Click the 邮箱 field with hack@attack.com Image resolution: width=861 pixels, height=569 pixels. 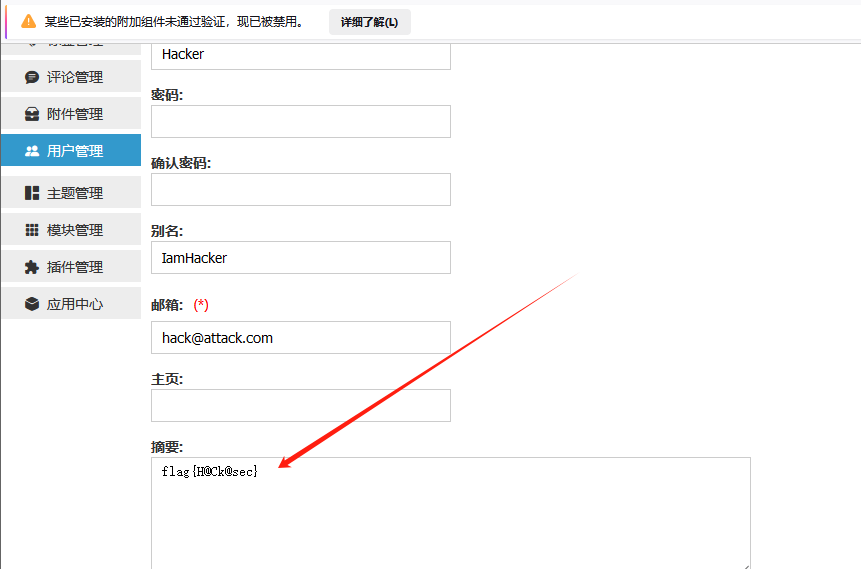[x=300, y=337]
